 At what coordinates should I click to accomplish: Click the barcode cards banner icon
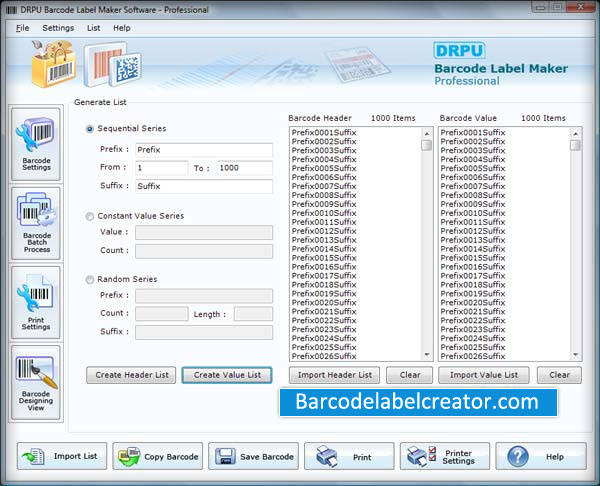[112, 65]
